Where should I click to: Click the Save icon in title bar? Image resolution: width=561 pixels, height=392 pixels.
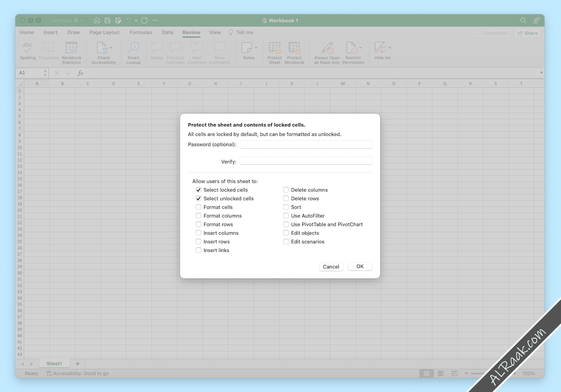107,20
